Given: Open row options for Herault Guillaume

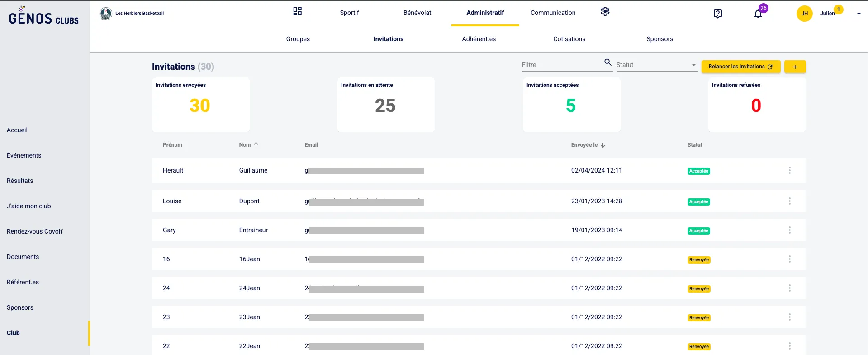Looking at the screenshot, I should 789,170.
